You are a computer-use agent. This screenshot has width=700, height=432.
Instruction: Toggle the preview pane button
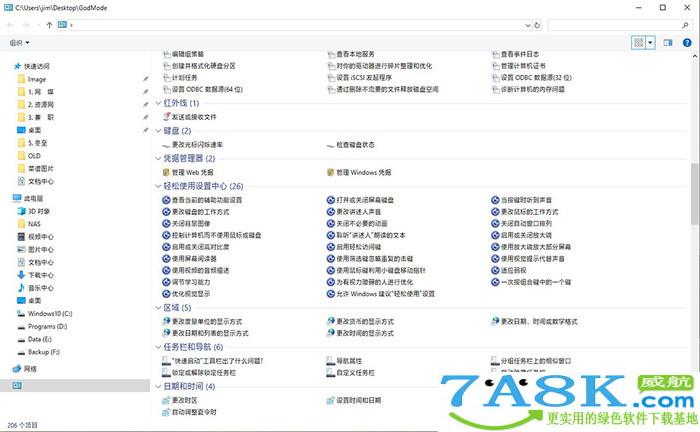[x=668, y=43]
